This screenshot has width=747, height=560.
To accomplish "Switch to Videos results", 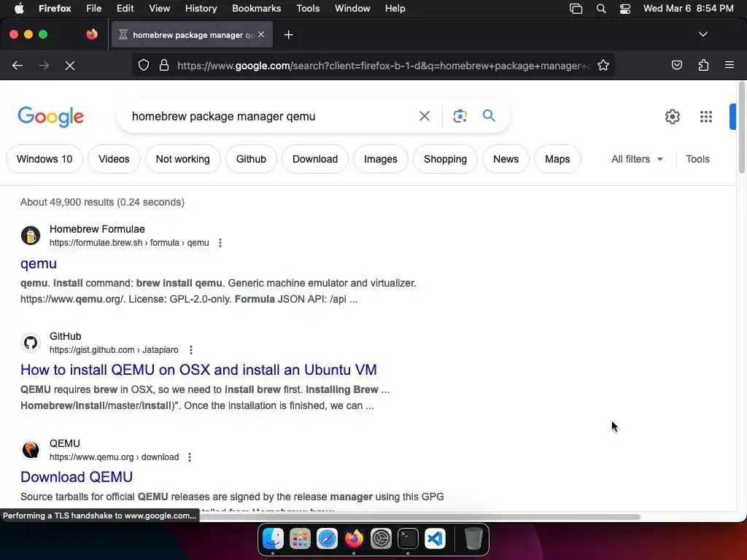I will point(114,159).
